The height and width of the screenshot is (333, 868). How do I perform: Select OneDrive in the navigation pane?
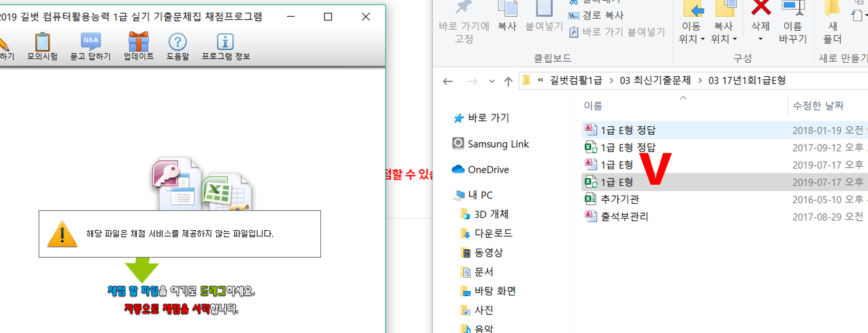(x=488, y=169)
